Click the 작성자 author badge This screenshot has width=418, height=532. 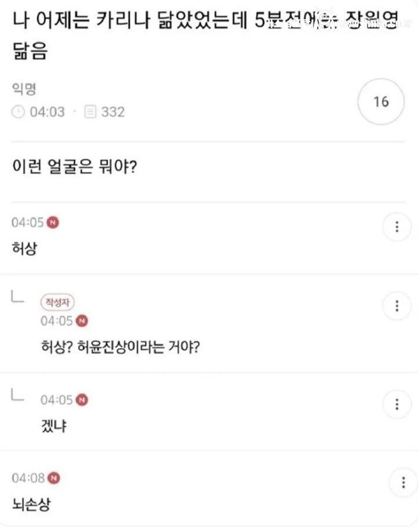57,302
